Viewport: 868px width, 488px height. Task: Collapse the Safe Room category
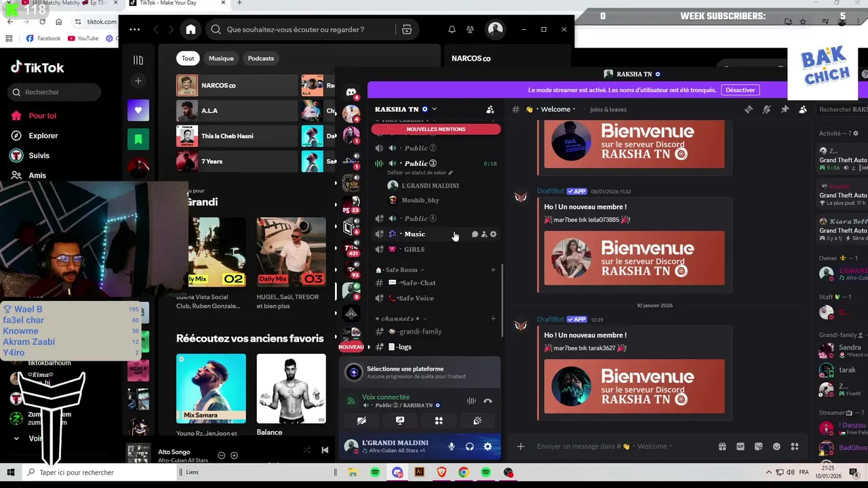click(x=401, y=270)
